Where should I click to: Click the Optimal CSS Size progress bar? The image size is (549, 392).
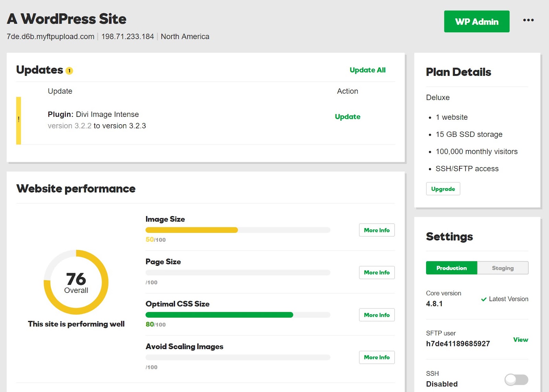pyautogui.click(x=238, y=315)
